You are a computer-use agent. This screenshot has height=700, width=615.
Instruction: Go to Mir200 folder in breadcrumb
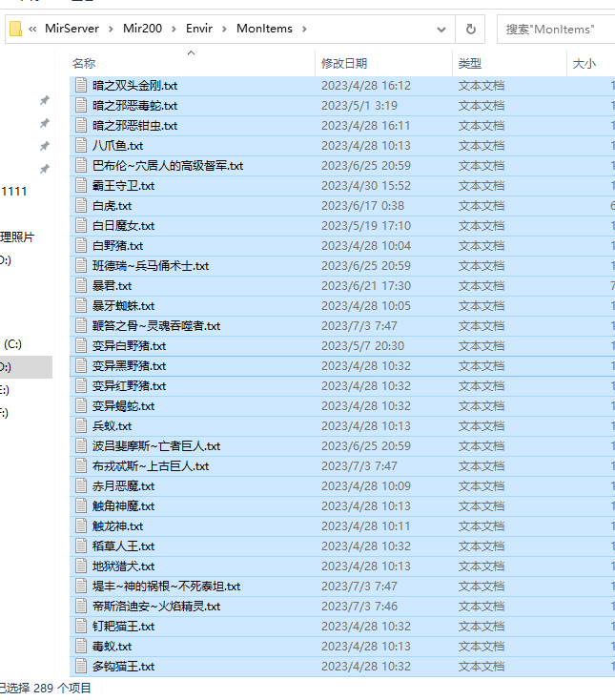click(142, 29)
